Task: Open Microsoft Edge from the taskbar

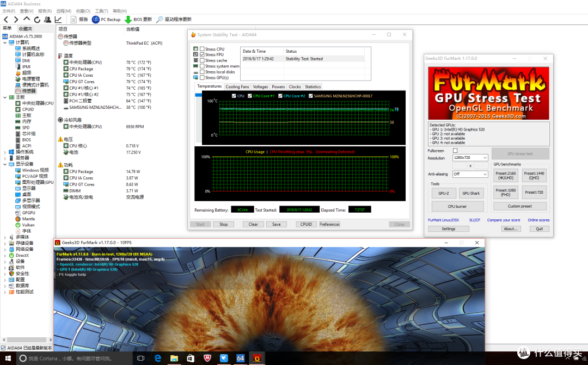Action: [157, 358]
